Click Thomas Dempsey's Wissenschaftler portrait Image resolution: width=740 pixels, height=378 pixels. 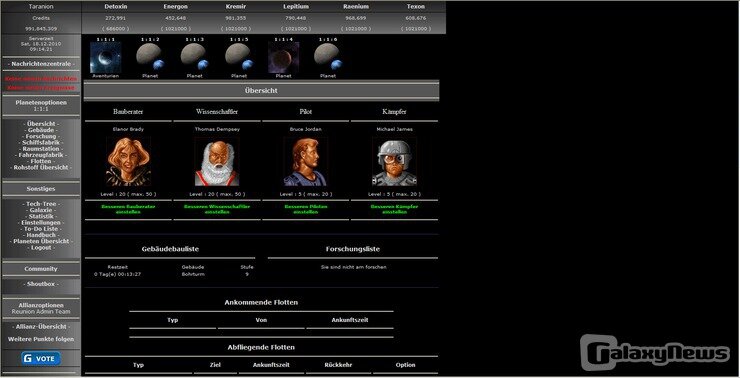(x=217, y=161)
